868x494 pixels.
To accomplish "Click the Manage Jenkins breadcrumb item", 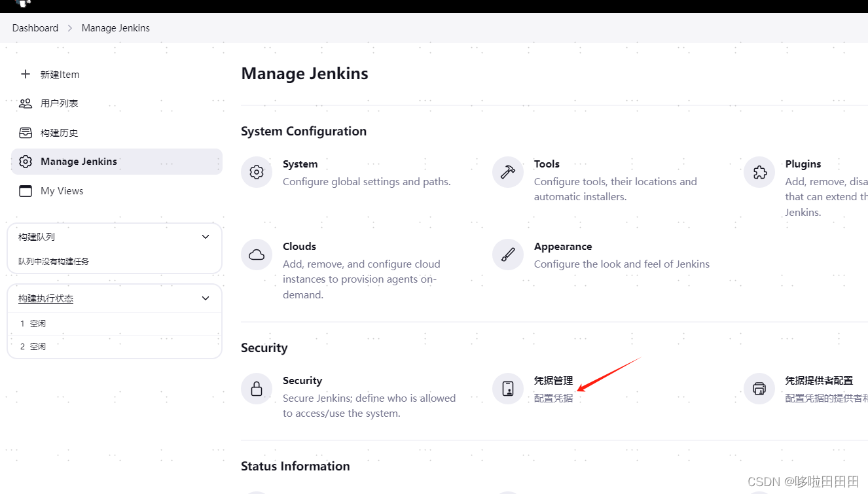I will 115,27.
